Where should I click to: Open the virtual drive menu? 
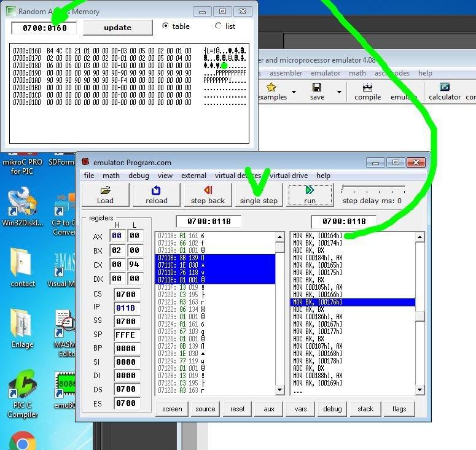(x=289, y=176)
